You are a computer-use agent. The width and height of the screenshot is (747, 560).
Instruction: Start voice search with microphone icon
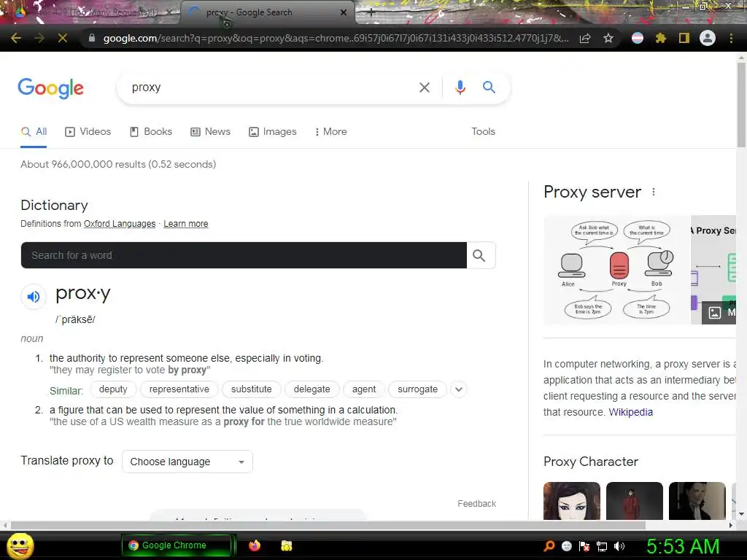[460, 87]
